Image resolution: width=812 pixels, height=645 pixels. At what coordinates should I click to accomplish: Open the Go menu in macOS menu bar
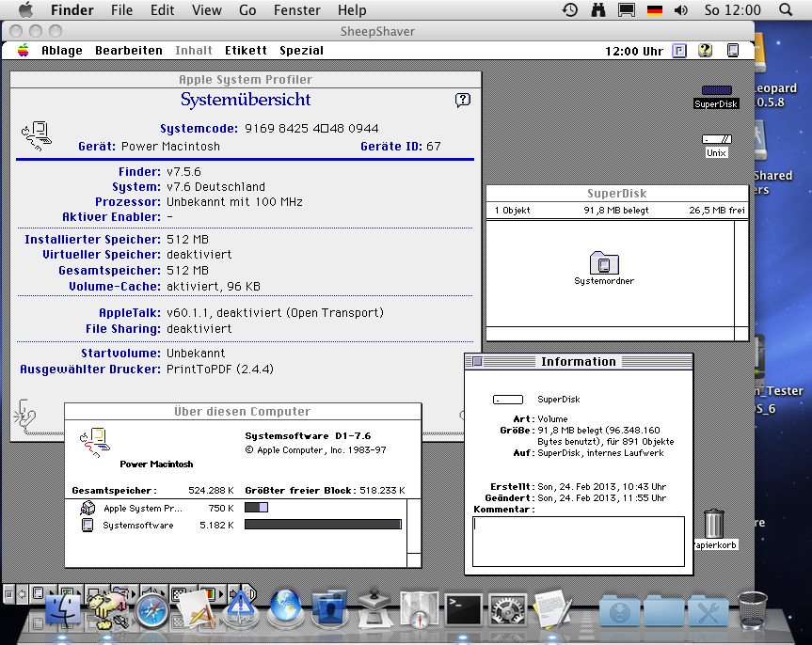click(x=247, y=9)
